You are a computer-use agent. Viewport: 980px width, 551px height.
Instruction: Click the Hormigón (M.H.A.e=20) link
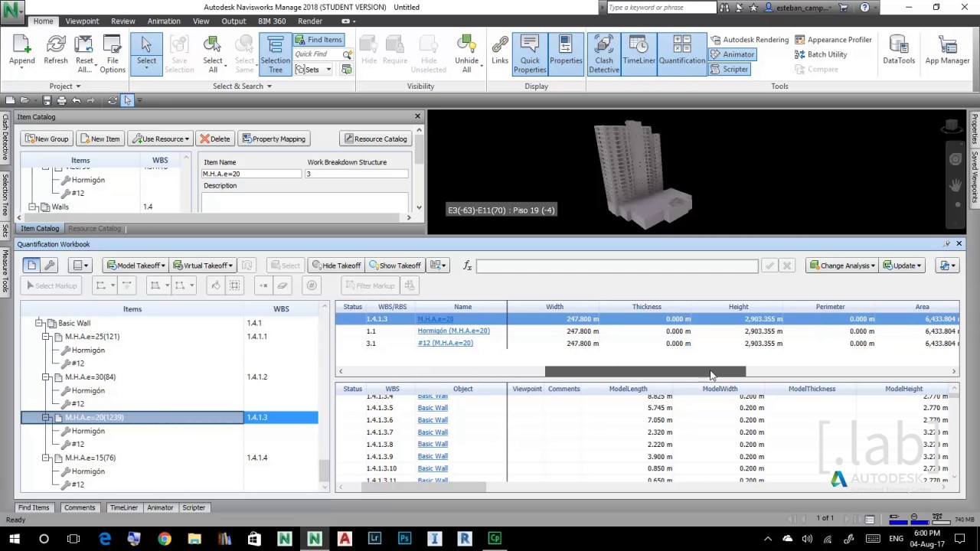pyautogui.click(x=453, y=331)
